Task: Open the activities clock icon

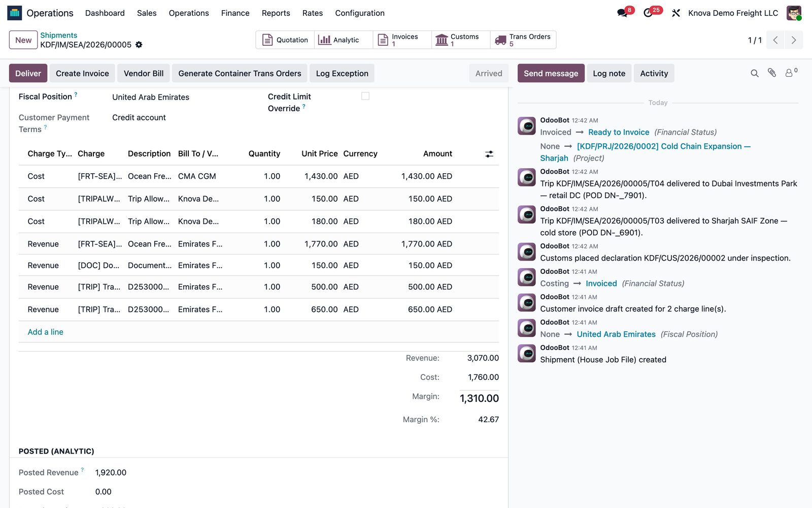Action: coord(648,13)
